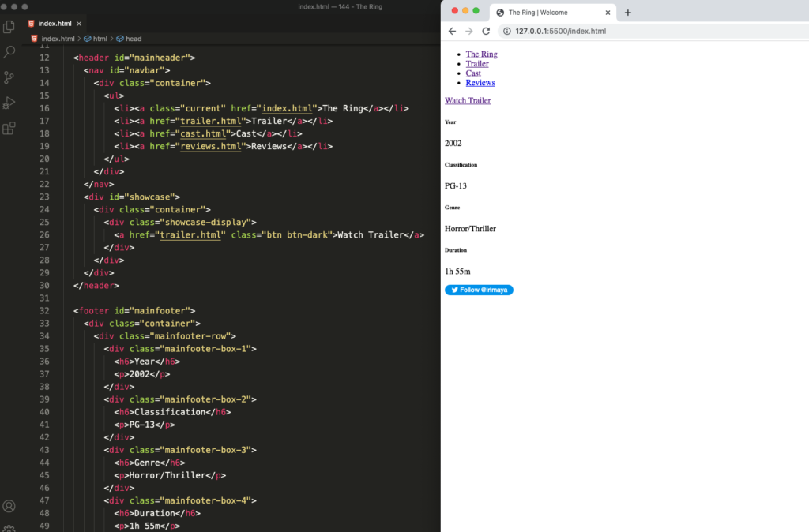Click the html breadcrumb segment

(100, 39)
